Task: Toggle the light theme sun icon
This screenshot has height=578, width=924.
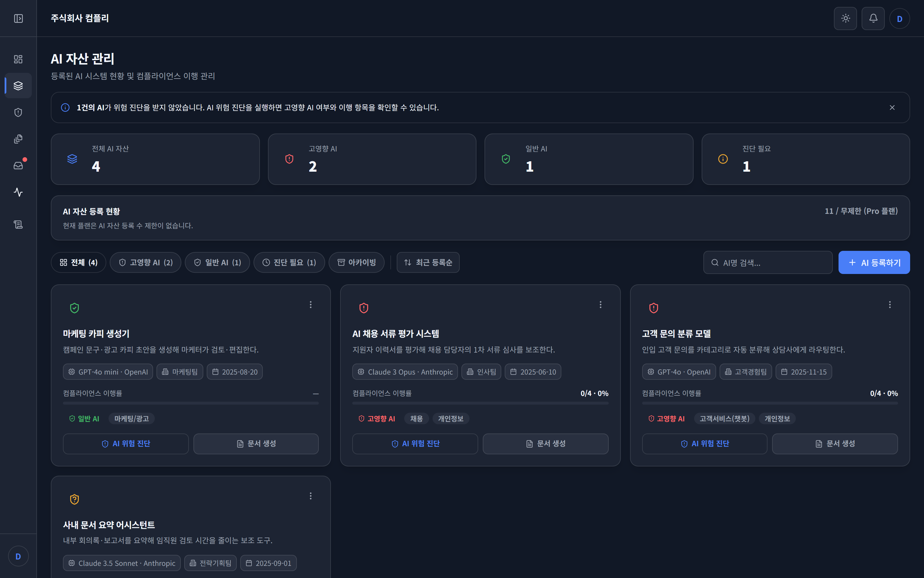Action: pos(845,18)
